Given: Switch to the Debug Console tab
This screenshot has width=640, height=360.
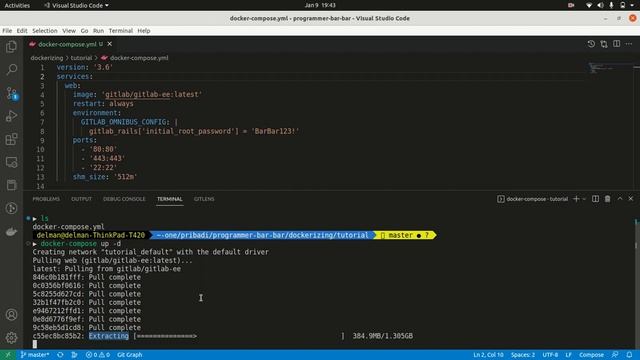Looking at the screenshot, I should click(x=124, y=199).
